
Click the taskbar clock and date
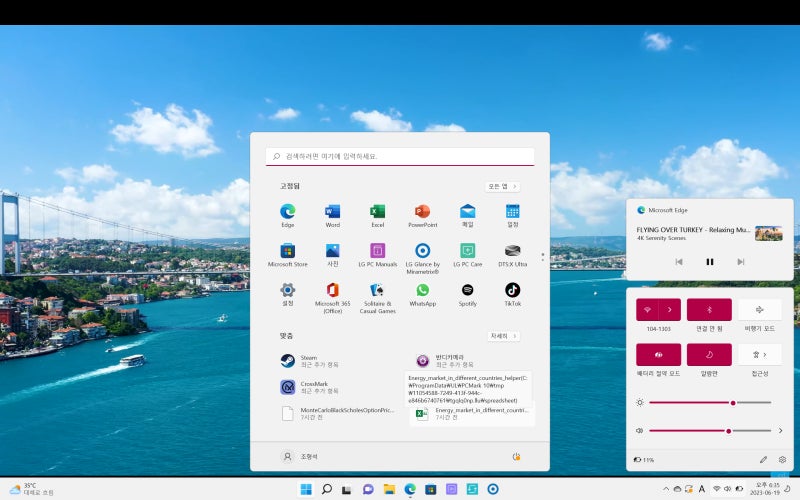(x=767, y=489)
